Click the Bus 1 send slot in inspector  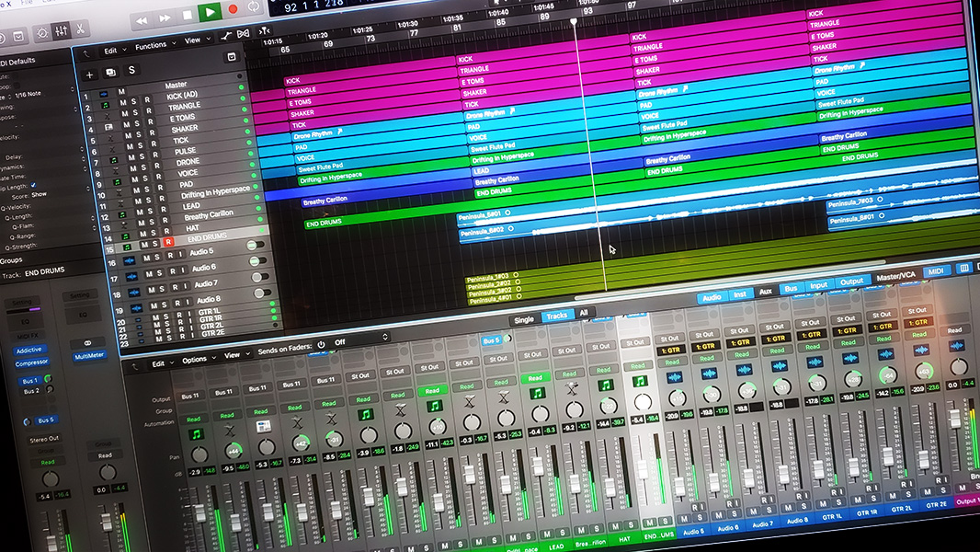click(x=30, y=381)
